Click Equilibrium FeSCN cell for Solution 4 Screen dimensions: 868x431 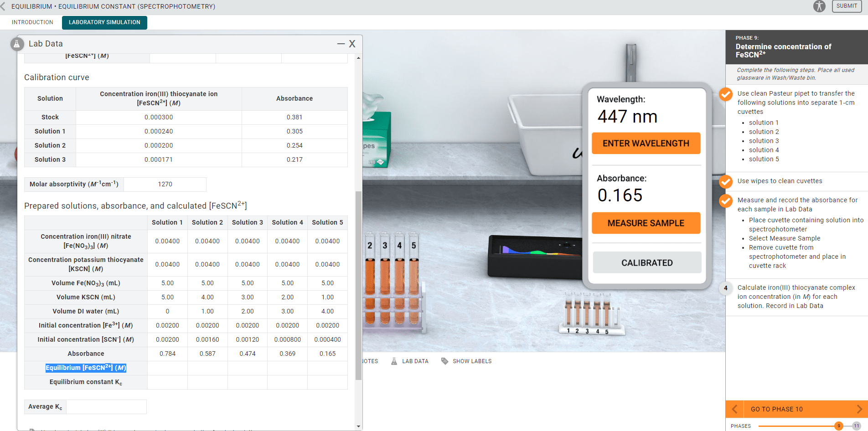click(x=287, y=368)
